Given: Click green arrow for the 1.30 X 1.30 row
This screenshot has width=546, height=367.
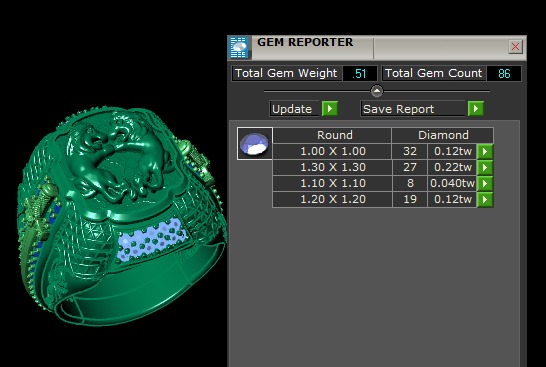Looking at the screenshot, I should 485,167.
